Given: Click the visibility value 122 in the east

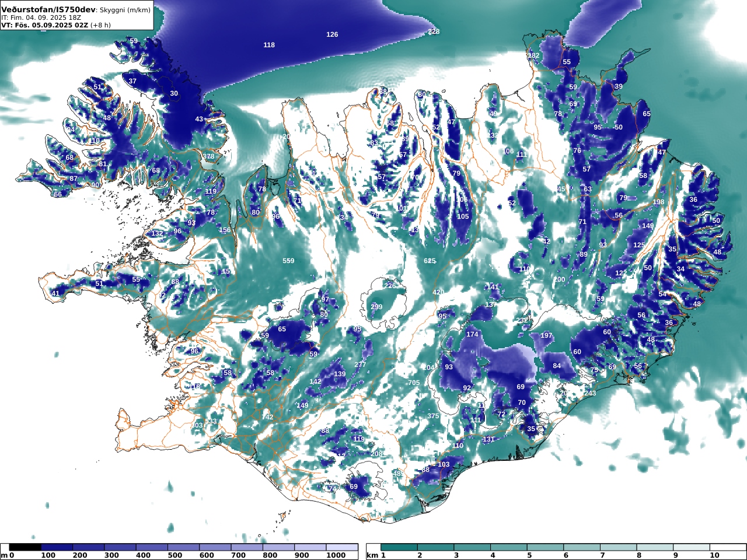Looking at the screenshot, I should coord(620,273).
